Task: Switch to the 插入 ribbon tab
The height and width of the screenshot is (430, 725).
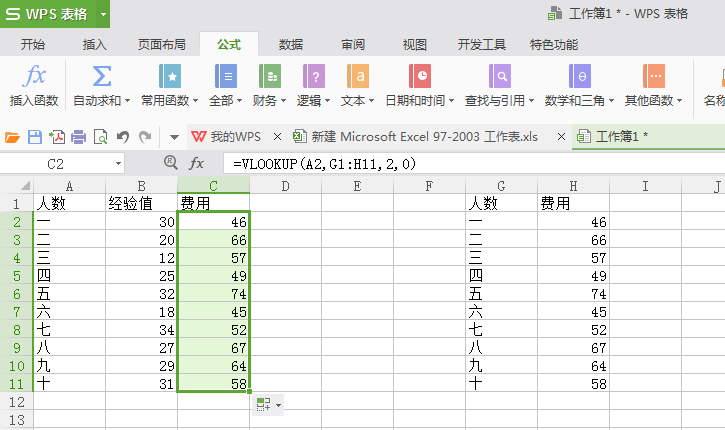Action: (x=95, y=44)
